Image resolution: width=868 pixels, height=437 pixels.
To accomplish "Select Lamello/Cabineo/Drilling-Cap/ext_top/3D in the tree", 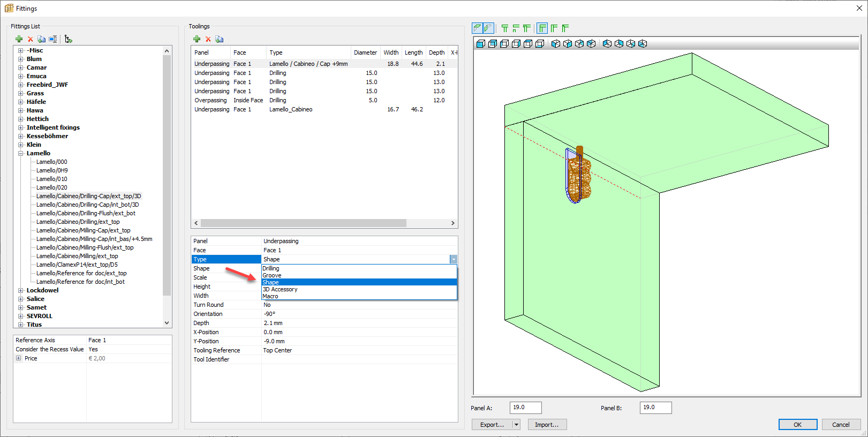I will click(89, 196).
